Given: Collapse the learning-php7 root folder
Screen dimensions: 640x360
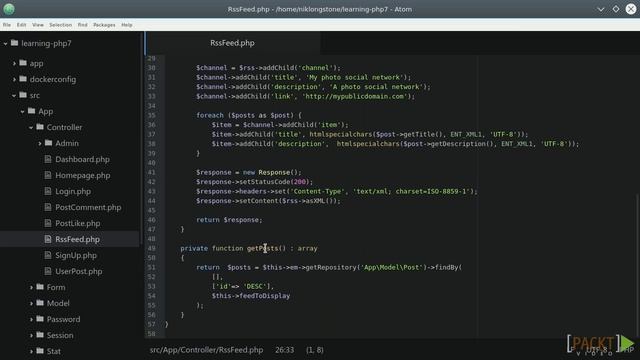Looking at the screenshot, I should pos(5,43).
